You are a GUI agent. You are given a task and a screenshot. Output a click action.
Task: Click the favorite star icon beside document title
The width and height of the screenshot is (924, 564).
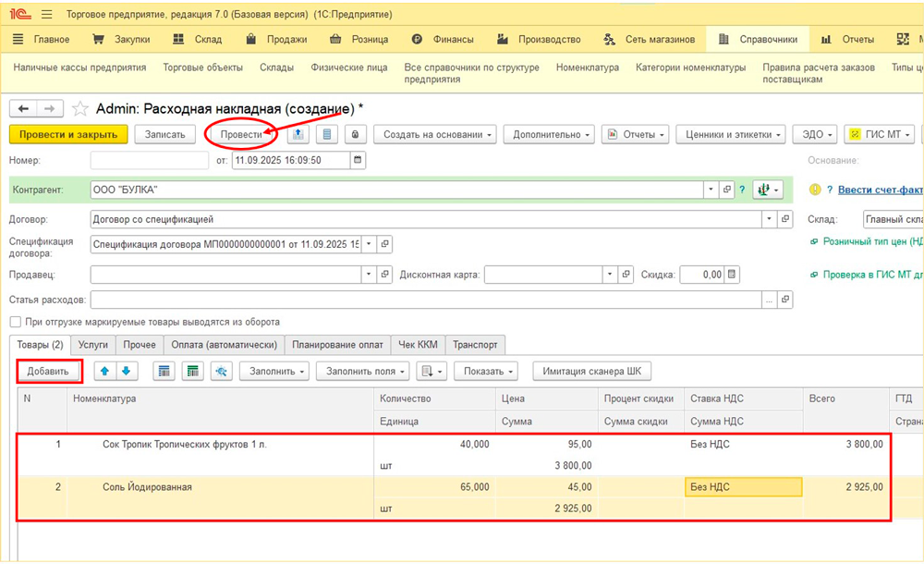(x=80, y=108)
